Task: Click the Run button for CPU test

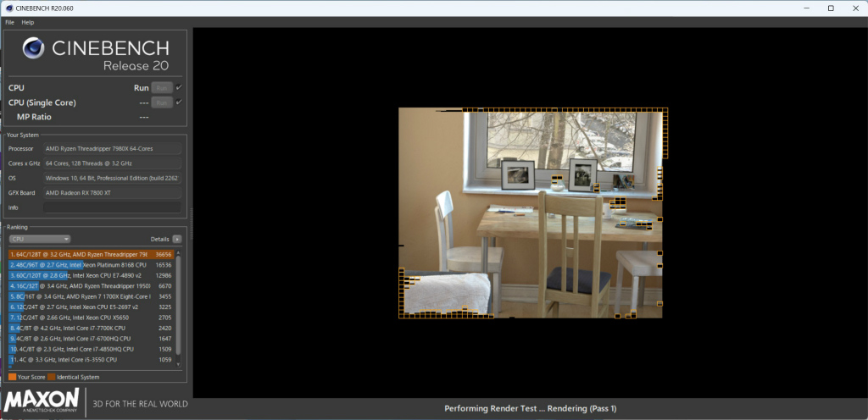Action: (162, 88)
